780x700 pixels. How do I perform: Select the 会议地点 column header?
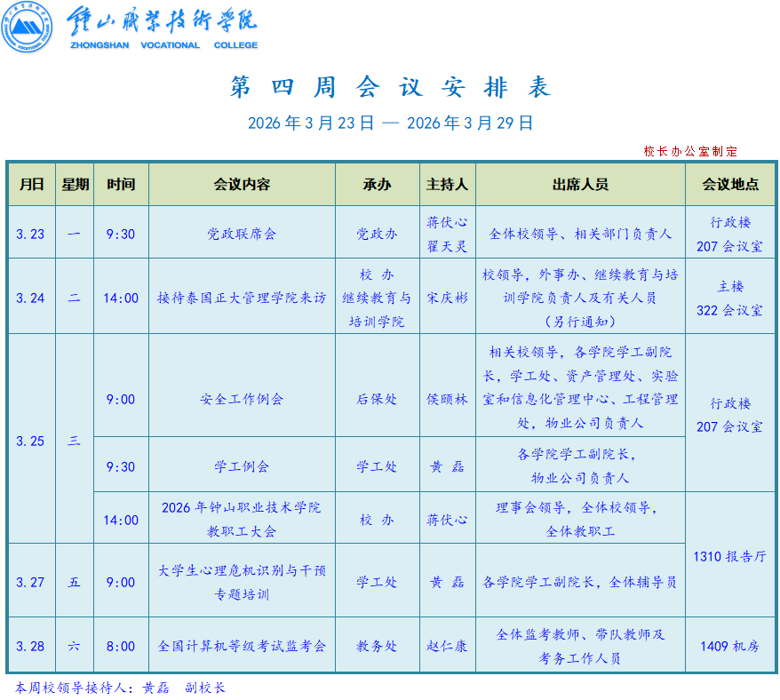click(730, 185)
